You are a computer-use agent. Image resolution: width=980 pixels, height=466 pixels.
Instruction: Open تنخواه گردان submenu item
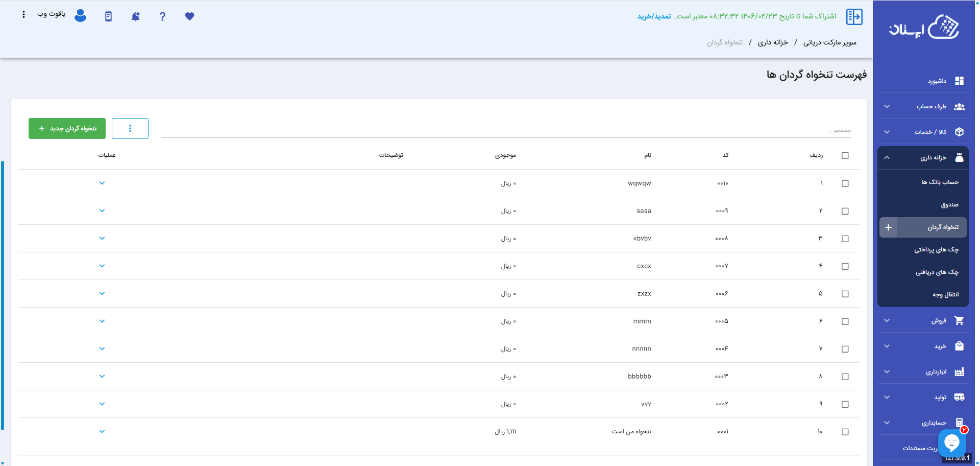click(x=932, y=227)
